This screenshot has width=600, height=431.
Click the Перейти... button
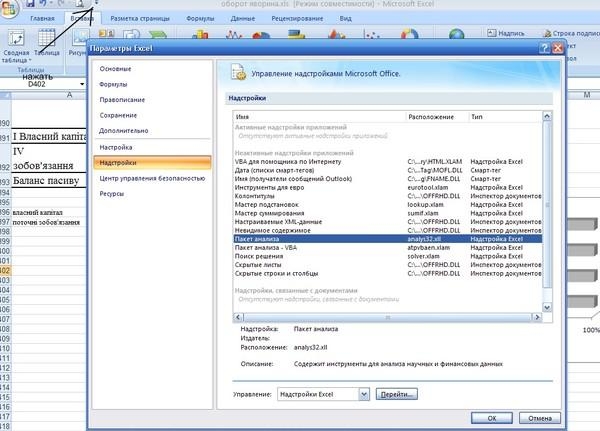pos(396,394)
